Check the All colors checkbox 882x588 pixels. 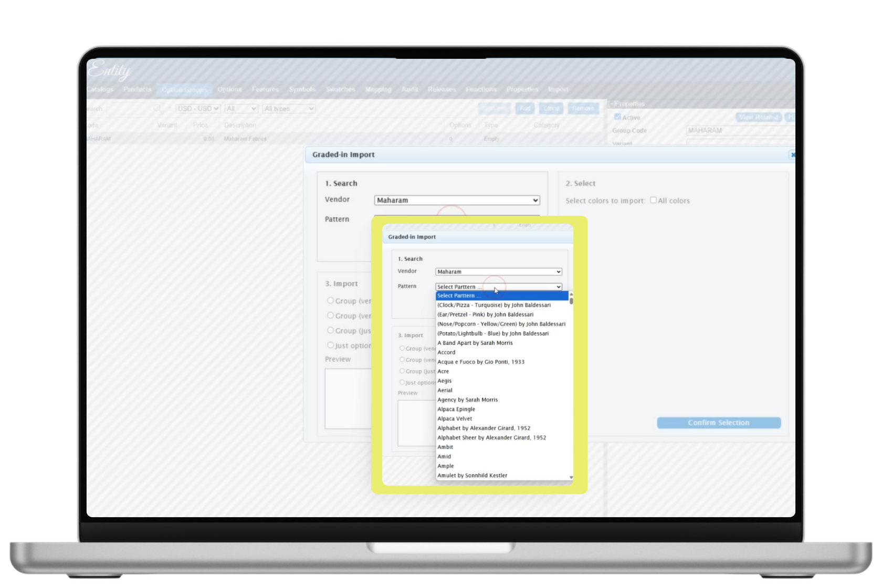tap(653, 200)
